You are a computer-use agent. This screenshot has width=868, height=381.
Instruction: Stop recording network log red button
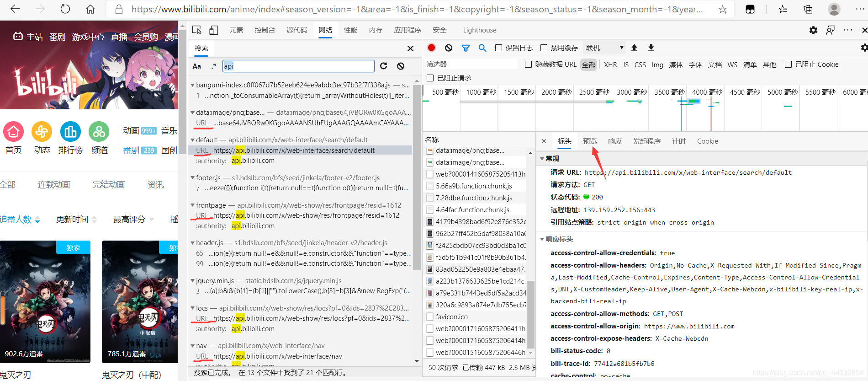click(431, 48)
